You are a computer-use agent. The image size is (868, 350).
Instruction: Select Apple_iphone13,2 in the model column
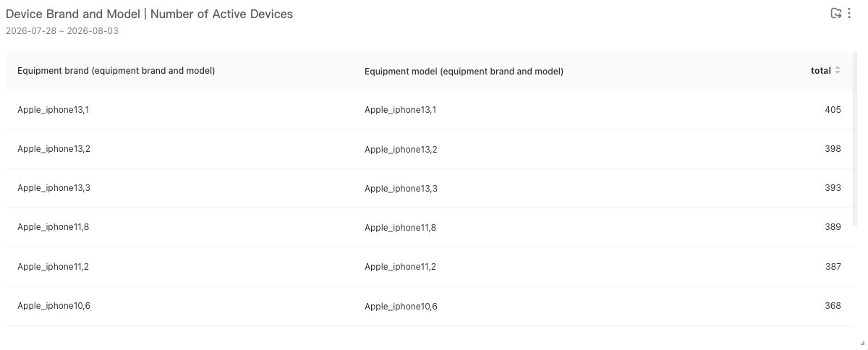pyautogui.click(x=401, y=150)
